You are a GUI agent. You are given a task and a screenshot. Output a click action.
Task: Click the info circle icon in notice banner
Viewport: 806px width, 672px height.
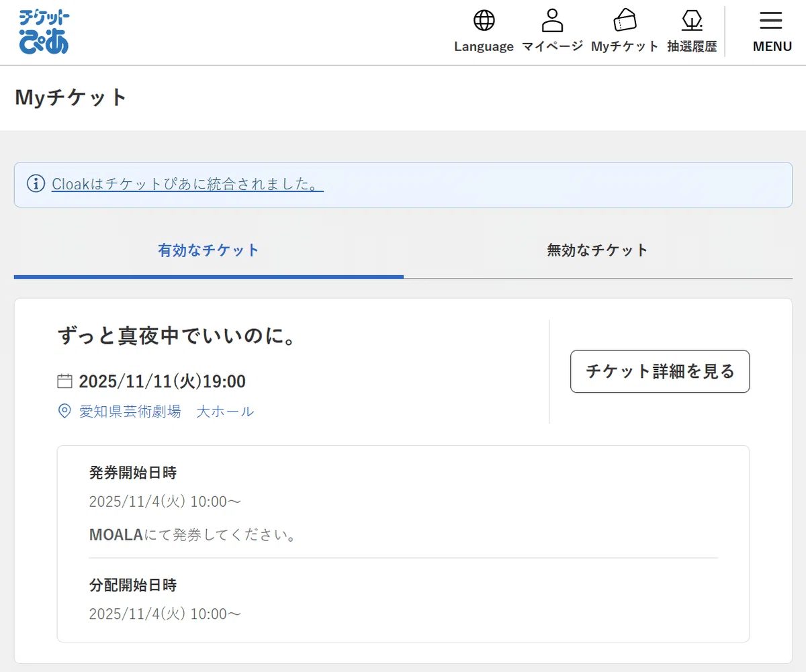point(35,184)
